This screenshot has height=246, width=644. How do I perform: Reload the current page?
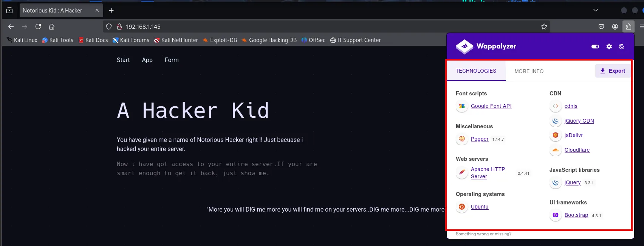point(38,26)
